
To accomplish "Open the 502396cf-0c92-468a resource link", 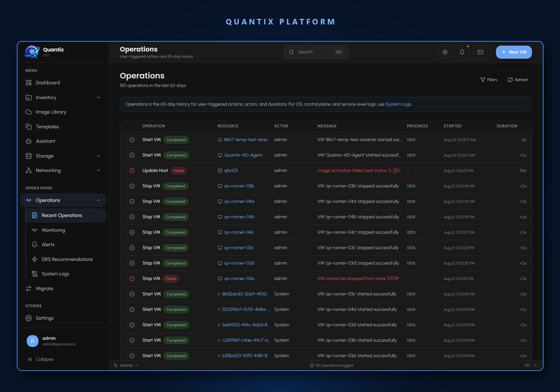I will tap(246, 309).
